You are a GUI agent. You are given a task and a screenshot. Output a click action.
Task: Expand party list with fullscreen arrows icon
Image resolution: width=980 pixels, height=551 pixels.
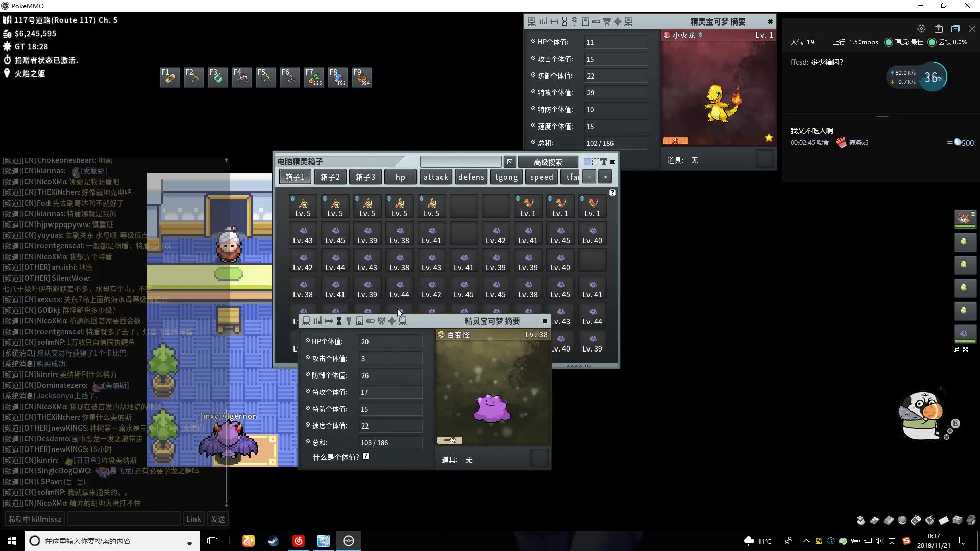pos(965,350)
